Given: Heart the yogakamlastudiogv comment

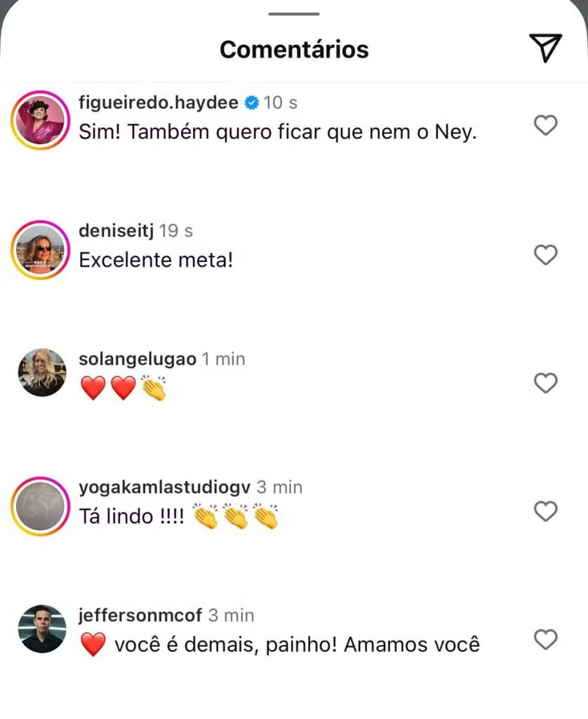Looking at the screenshot, I should coord(546,511).
